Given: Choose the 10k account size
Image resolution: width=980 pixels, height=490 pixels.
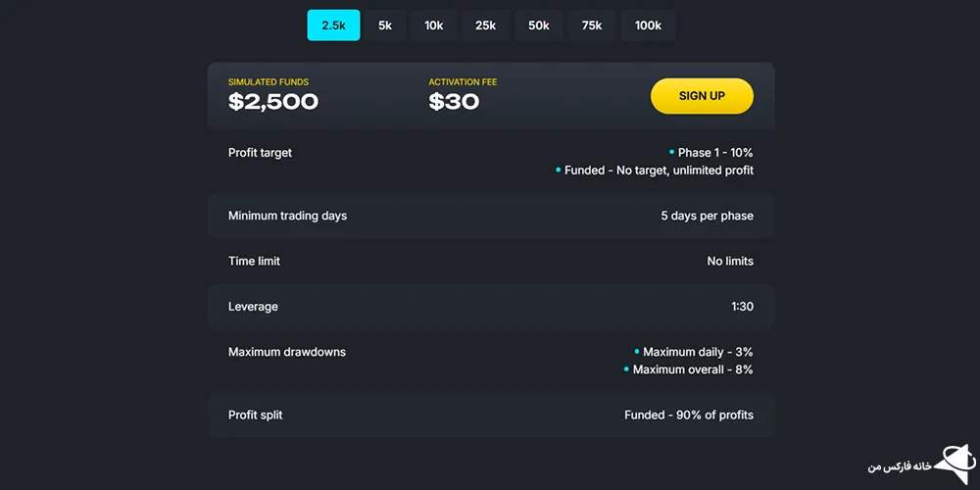Looking at the screenshot, I should (x=434, y=25).
